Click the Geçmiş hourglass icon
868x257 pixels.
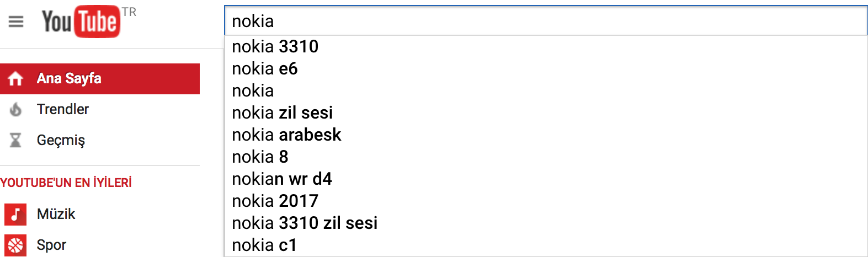tap(15, 140)
